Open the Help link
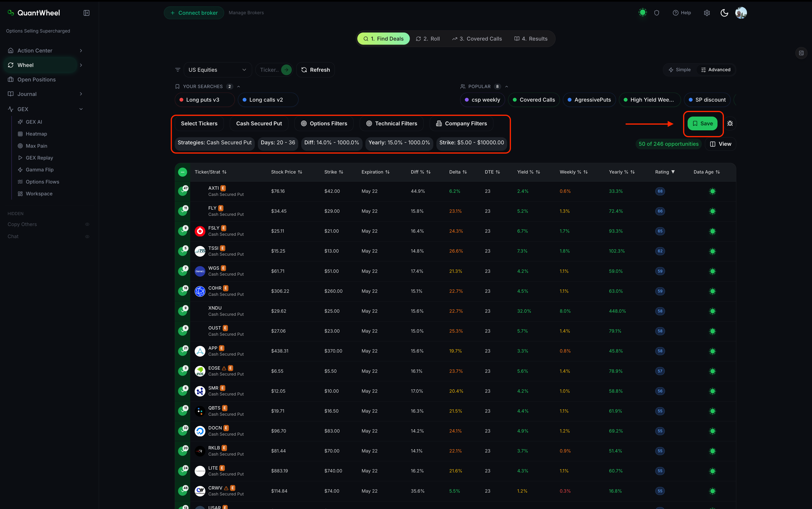 (x=682, y=13)
